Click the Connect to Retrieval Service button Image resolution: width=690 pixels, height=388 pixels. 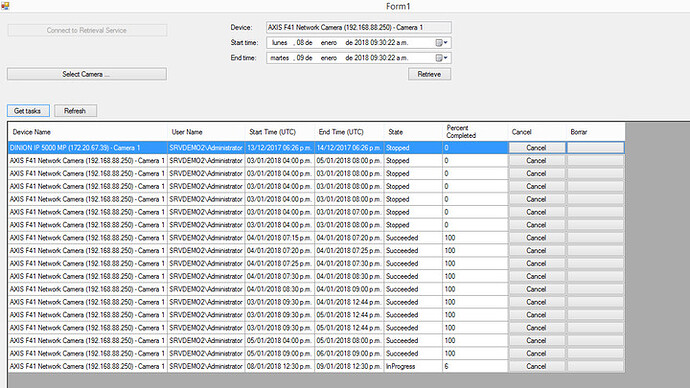pyautogui.click(x=87, y=30)
